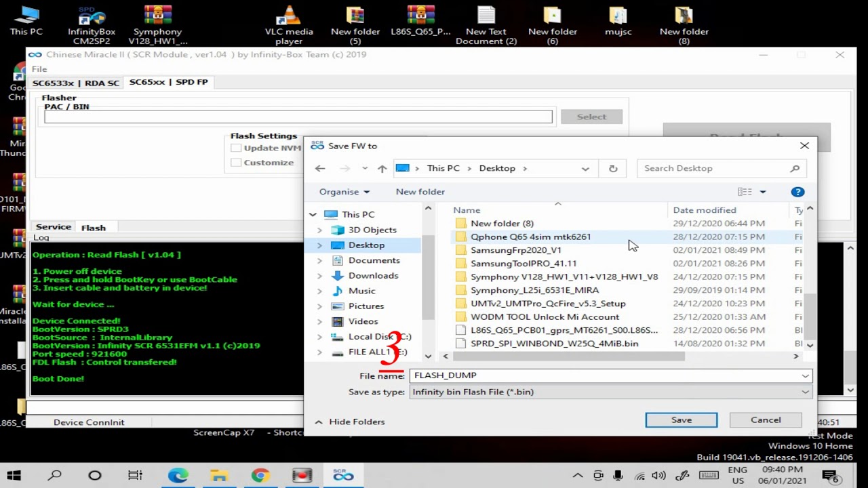Click the change view icon
The image size is (868, 488).
(745, 192)
